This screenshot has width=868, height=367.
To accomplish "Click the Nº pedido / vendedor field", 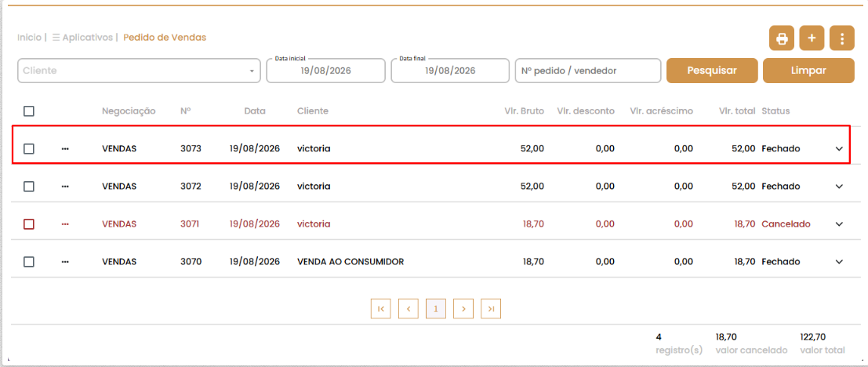I will 588,71.
